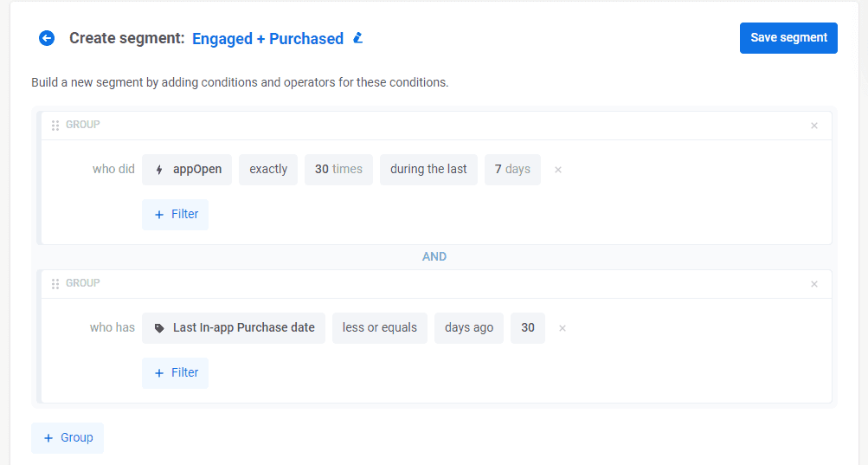The image size is (868, 465).
Task: Grab the second group's drag handle
Action: (55, 284)
